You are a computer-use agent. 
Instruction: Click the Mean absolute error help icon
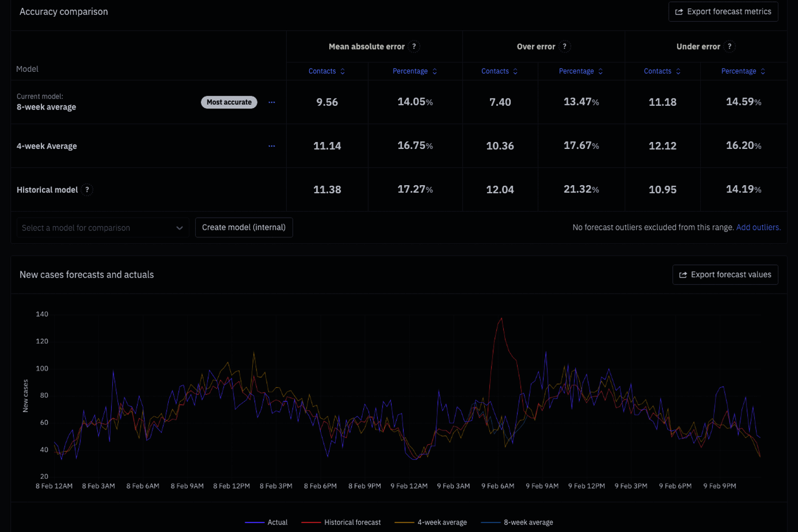(x=414, y=47)
